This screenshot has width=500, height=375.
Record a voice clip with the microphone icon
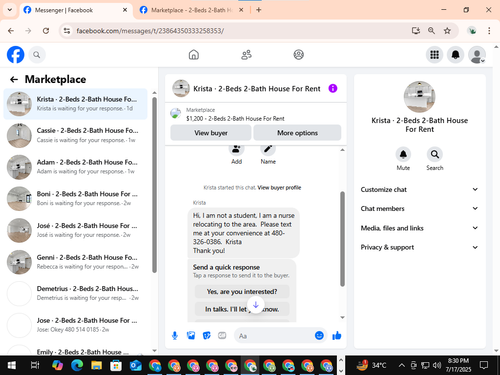[175, 336]
